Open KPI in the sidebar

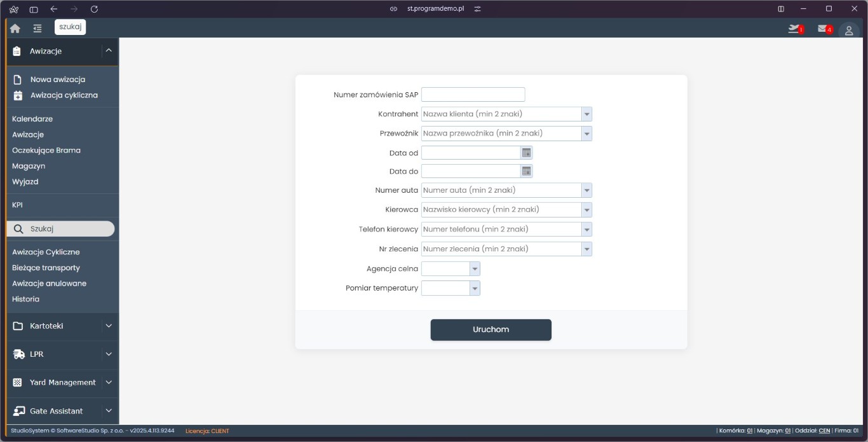17,205
